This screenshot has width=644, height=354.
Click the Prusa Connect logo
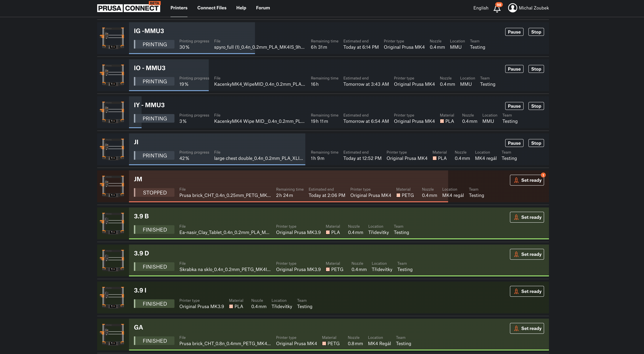coord(129,8)
